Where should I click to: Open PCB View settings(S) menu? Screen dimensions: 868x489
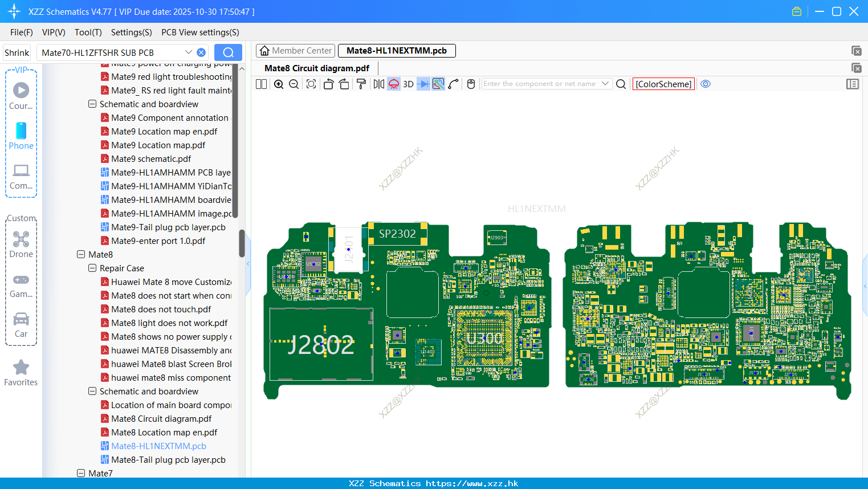200,32
